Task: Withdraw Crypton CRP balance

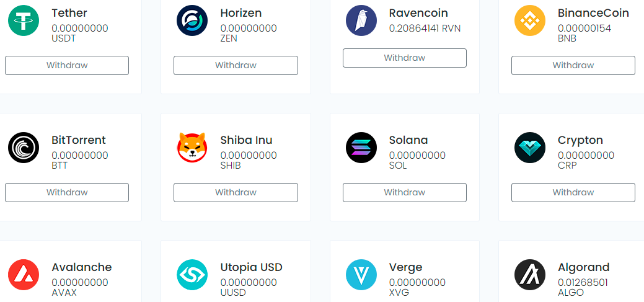Action: [x=573, y=192]
